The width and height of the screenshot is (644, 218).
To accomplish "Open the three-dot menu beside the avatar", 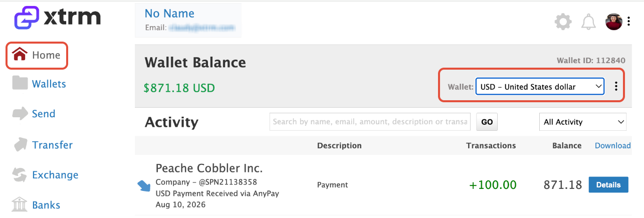I will [628, 22].
